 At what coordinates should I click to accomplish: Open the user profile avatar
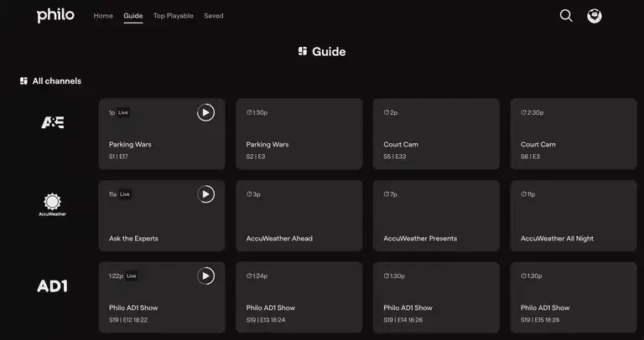(595, 16)
